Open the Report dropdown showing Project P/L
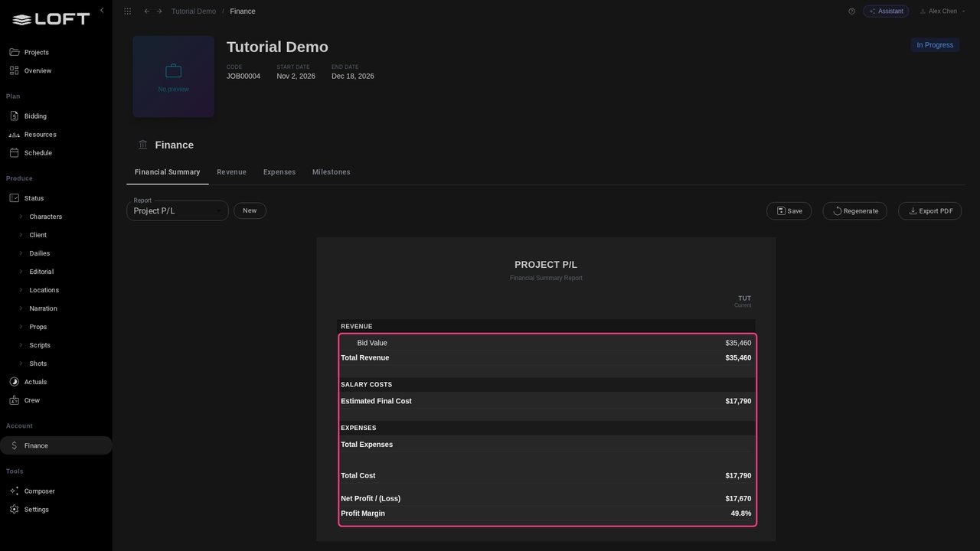This screenshot has width=980, height=551. [178, 210]
